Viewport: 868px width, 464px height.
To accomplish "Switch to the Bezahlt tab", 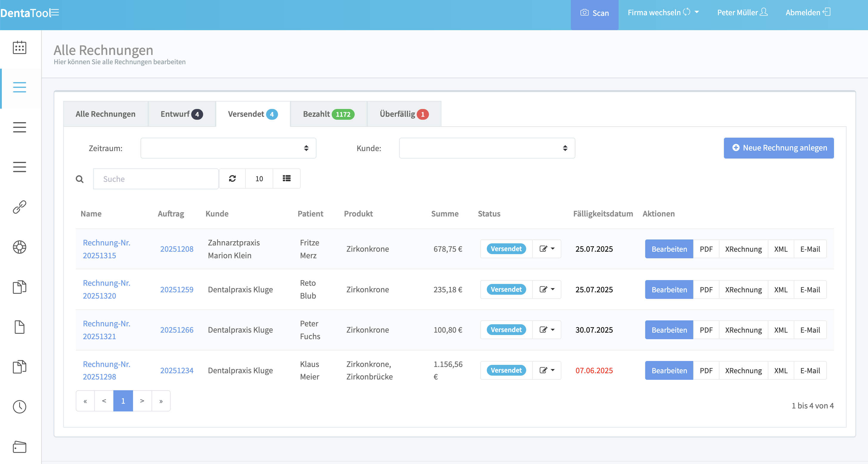I will pyautogui.click(x=328, y=114).
